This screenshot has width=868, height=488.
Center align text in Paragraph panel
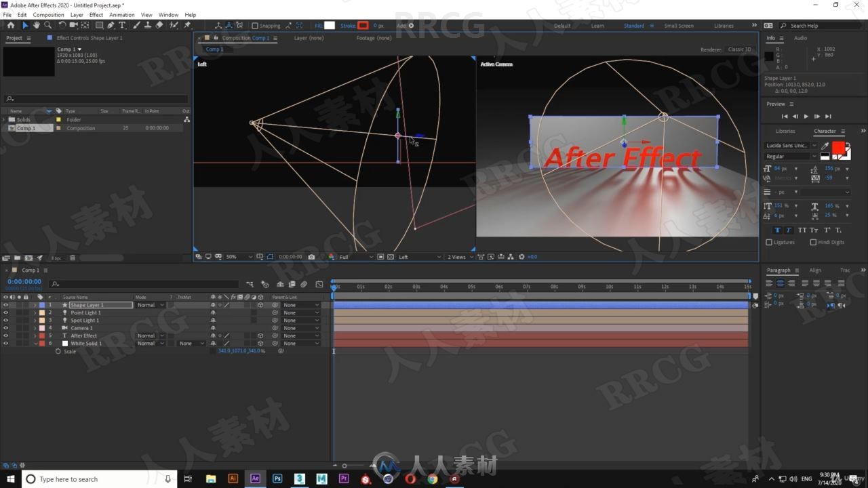tap(780, 283)
